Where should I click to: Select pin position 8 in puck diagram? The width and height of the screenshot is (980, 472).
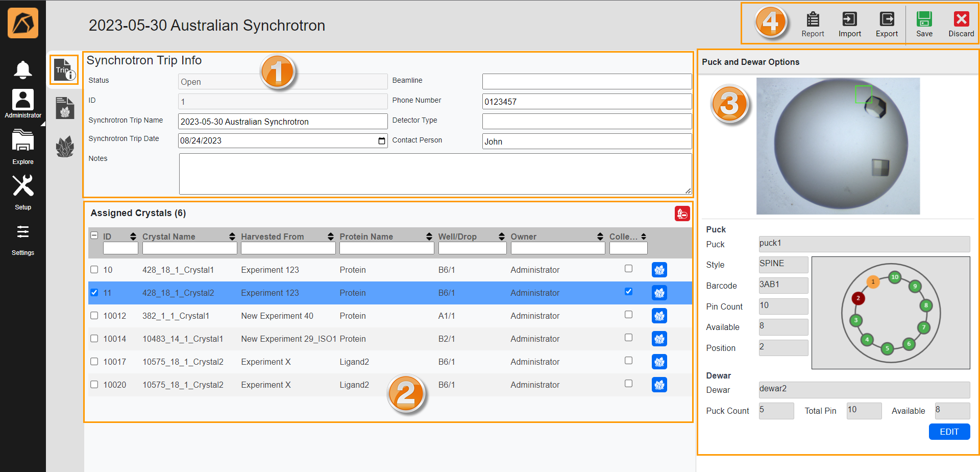[926, 305]
